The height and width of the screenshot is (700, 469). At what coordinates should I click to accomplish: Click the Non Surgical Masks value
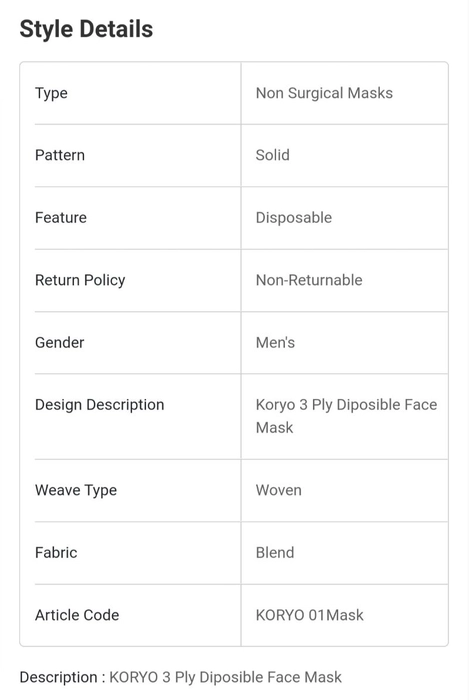coord(324,93)
